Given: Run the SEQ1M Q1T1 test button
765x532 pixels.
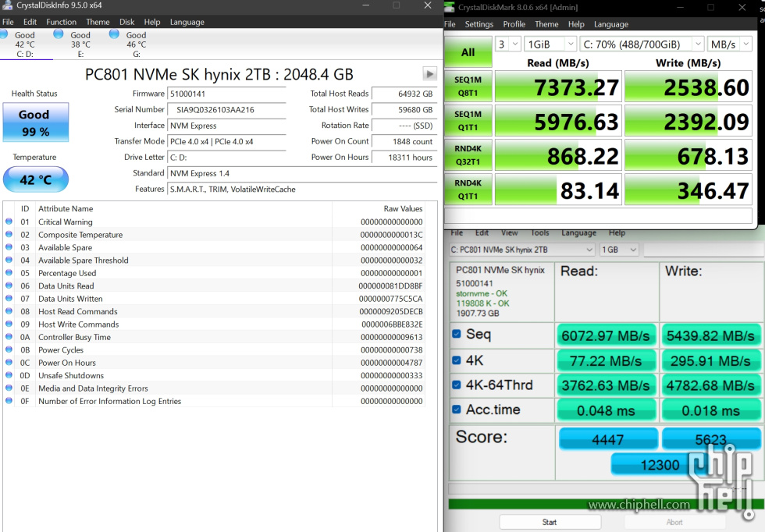Looking at the screenshot, I should [468, 121].
